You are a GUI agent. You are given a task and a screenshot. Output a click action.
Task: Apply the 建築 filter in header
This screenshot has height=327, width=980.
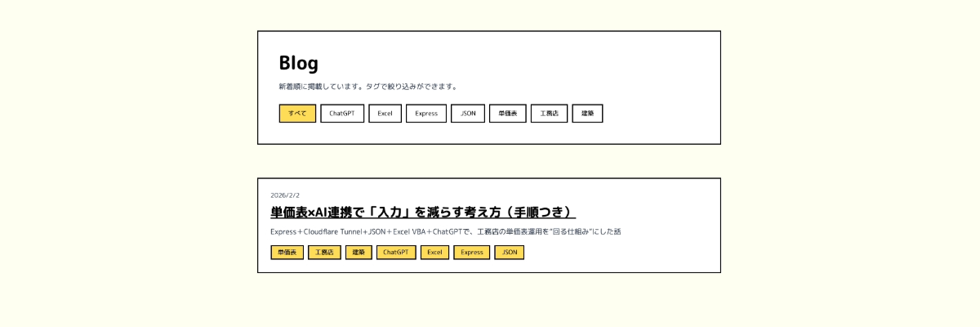click(587, 114)
